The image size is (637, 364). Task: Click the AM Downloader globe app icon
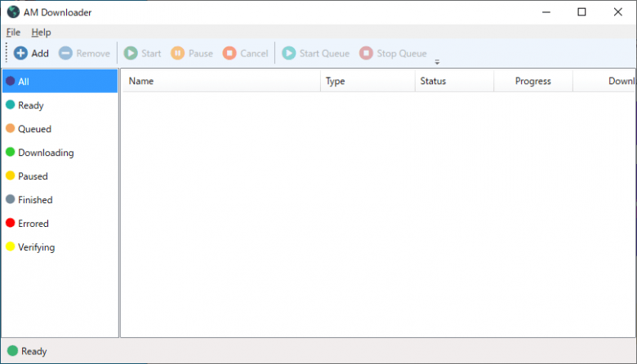click(x=13, y=12)
